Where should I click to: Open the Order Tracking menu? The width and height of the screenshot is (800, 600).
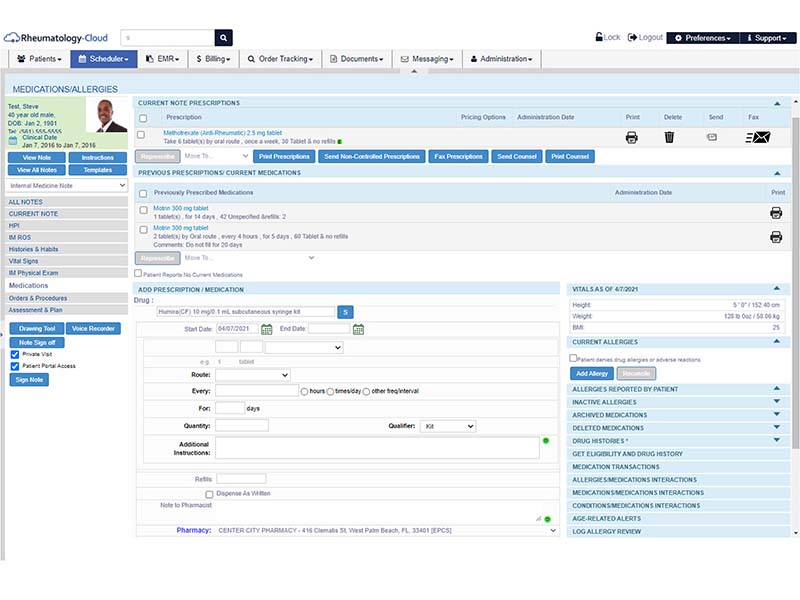(x=280, y=59)
